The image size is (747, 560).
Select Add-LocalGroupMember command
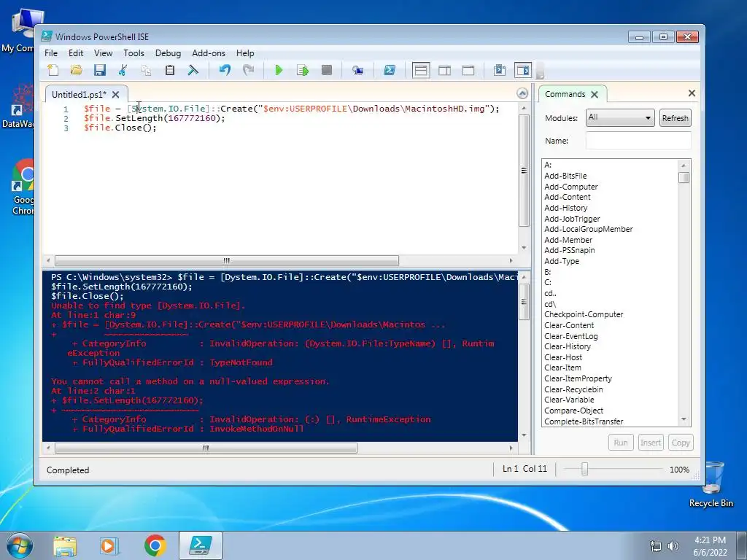point(589,229)
